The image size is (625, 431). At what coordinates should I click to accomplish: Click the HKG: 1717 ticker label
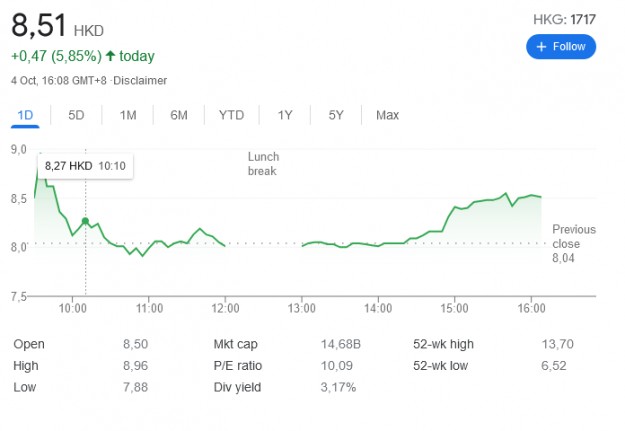coord(565,19)
